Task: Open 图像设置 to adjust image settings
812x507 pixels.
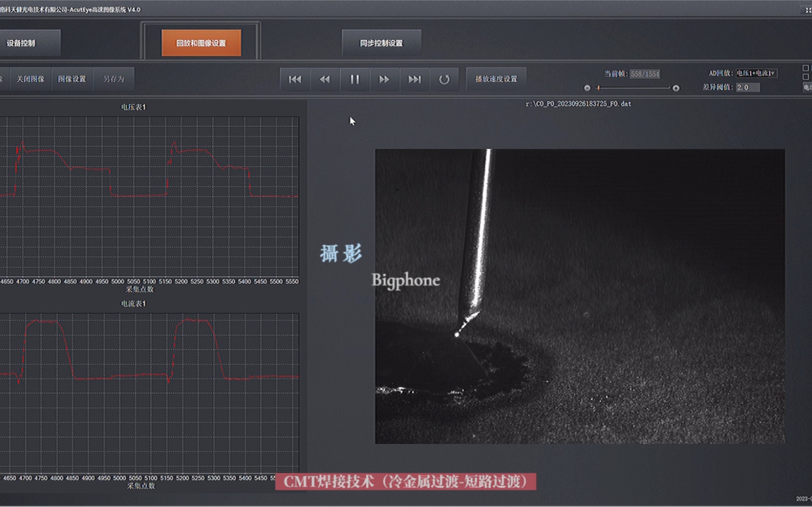Action: tap(72, 78)
